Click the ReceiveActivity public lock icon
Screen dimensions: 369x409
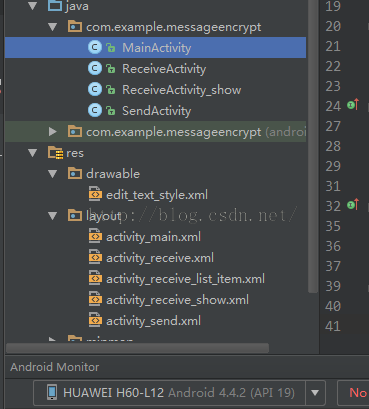tap(111, 69)
